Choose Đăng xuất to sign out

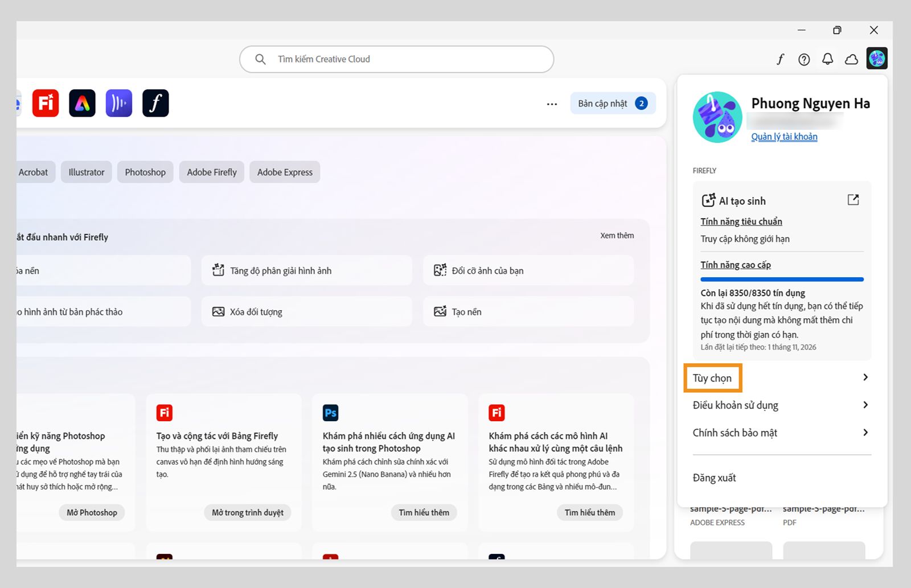714,478
